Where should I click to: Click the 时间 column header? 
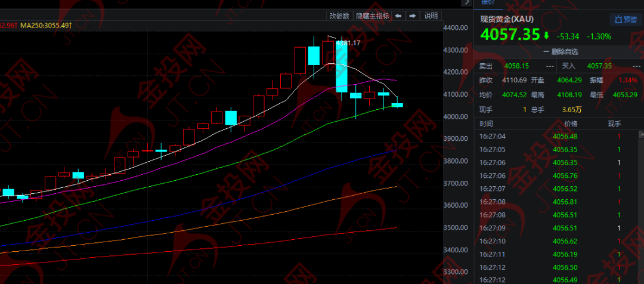[x=486, y=124]
